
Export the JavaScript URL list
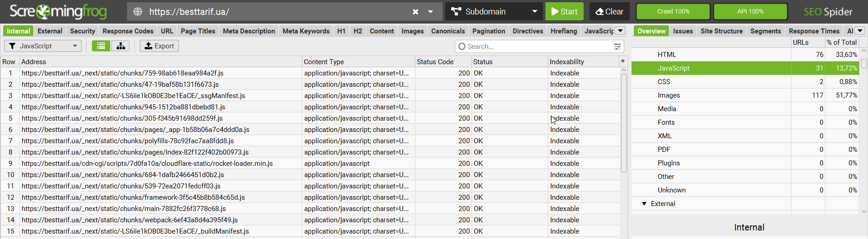tap(159, 46)
